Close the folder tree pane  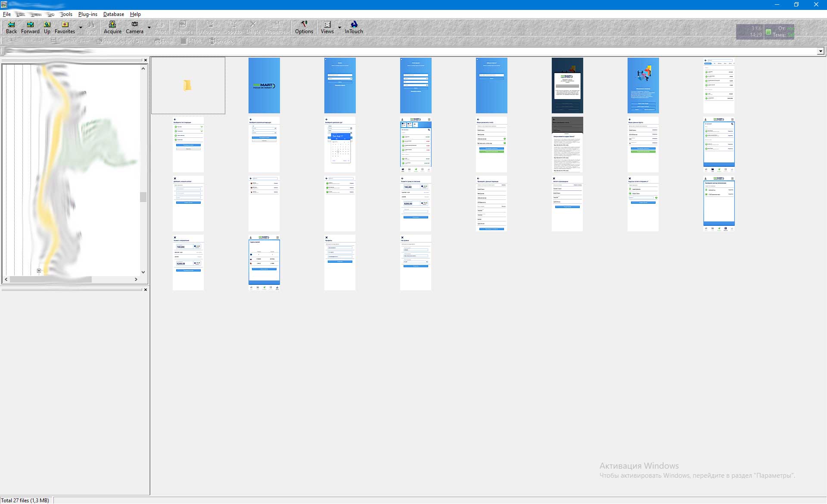146,60
